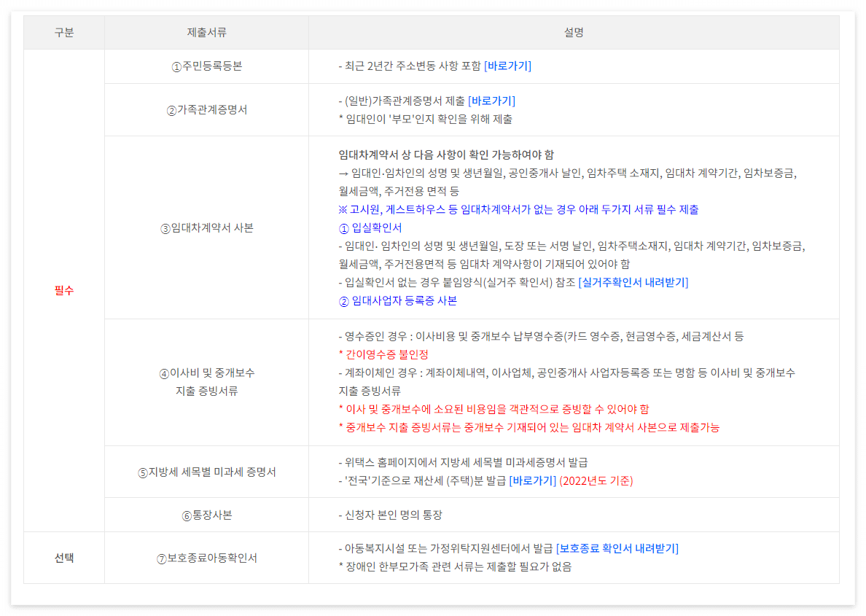Select the ⑥통장사본 row label
The height and width of the screenshot is (616, 866).
point(206,515)
